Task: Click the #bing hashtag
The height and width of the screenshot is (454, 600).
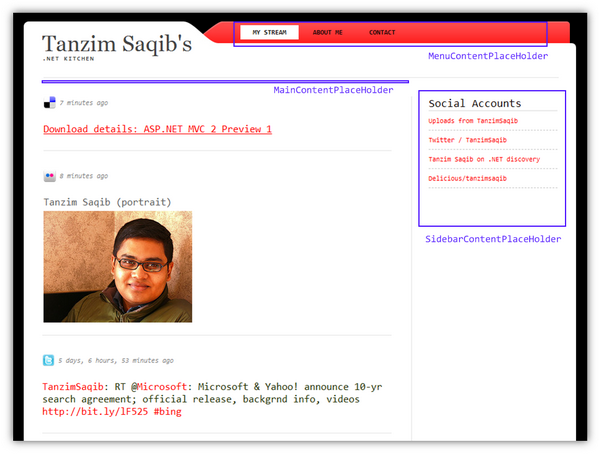Action: point(168,412)
